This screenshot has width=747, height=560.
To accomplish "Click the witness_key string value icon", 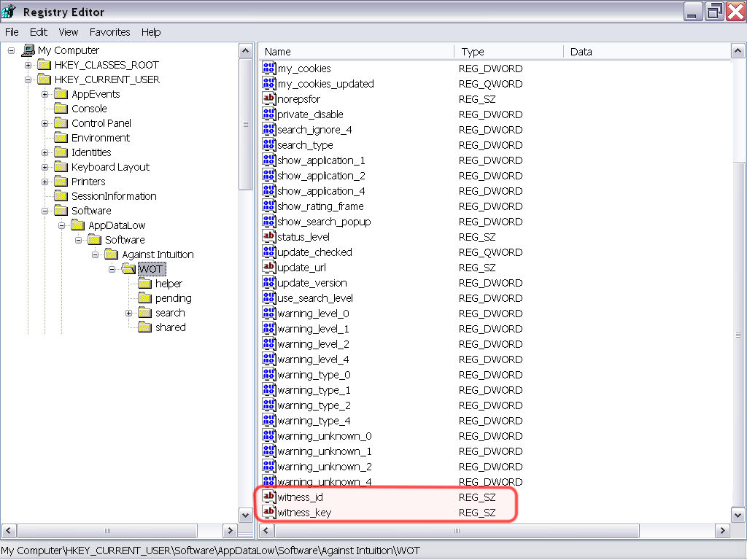I will [268, 512].
